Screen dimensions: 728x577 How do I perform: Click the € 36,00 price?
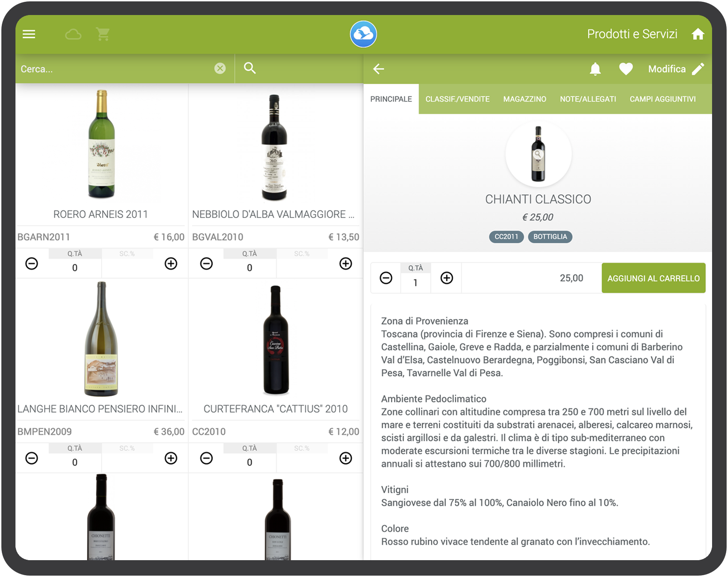click(169, 432)
